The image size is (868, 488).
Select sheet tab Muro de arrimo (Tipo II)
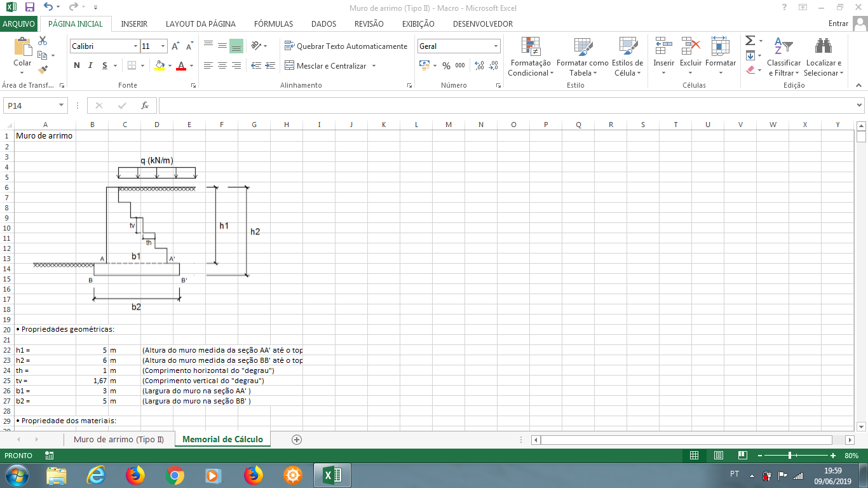click(119, 439)
